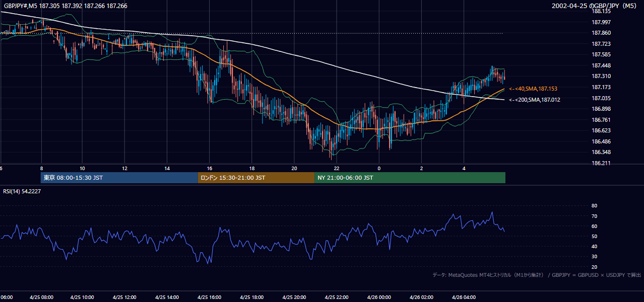Click price axis label 186.211
Screen dimensions: 644x302
[x=601, y=163]
